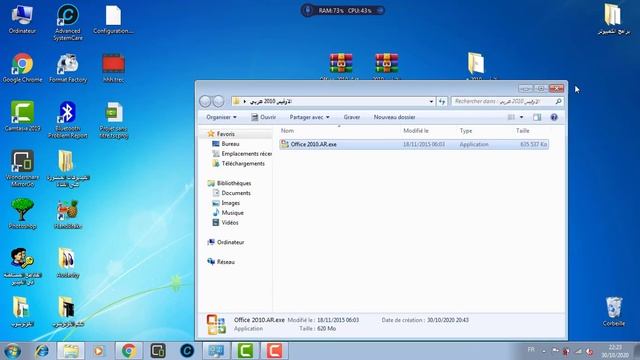Click the explorer search field
The width and height of the screenshot is (640, 360).
[x=507, y=101]
